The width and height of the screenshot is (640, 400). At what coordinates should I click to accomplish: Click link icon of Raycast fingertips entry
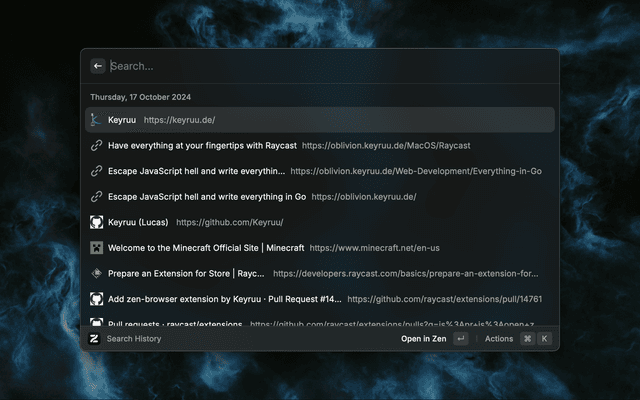coord(97,145)
